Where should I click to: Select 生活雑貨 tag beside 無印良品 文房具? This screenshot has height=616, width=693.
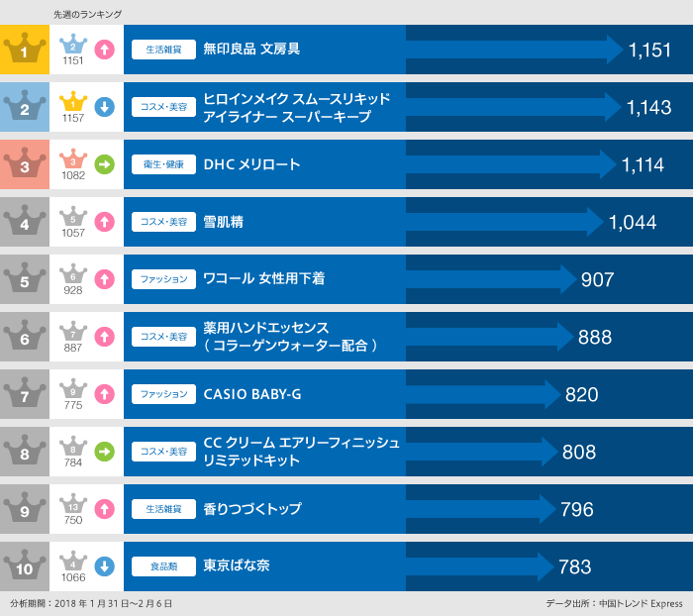(x=164, y=50)
